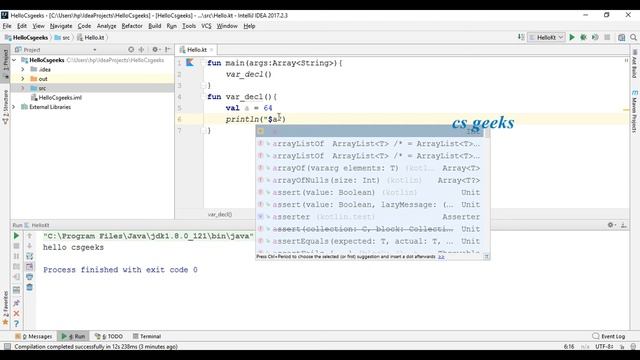Click the restore layout icon in Run panel
The height and width of the screenshot is (360, 640).
pyautogui.click(x=16, y=290)
